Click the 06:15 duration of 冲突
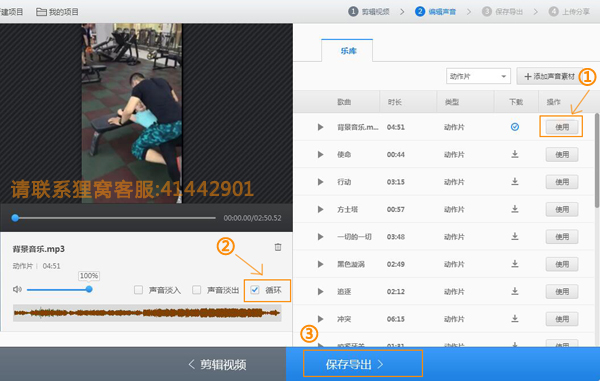 (x=396, y=319)
